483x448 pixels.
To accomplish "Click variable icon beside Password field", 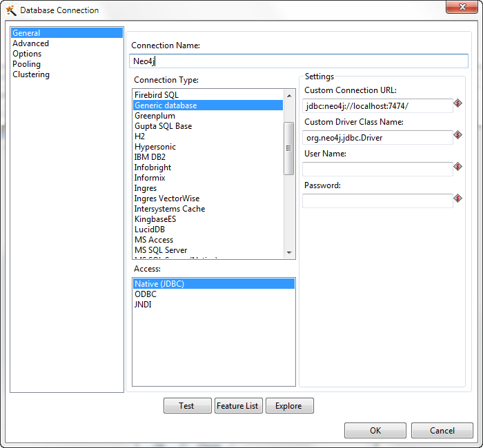I will coord(457,198).
